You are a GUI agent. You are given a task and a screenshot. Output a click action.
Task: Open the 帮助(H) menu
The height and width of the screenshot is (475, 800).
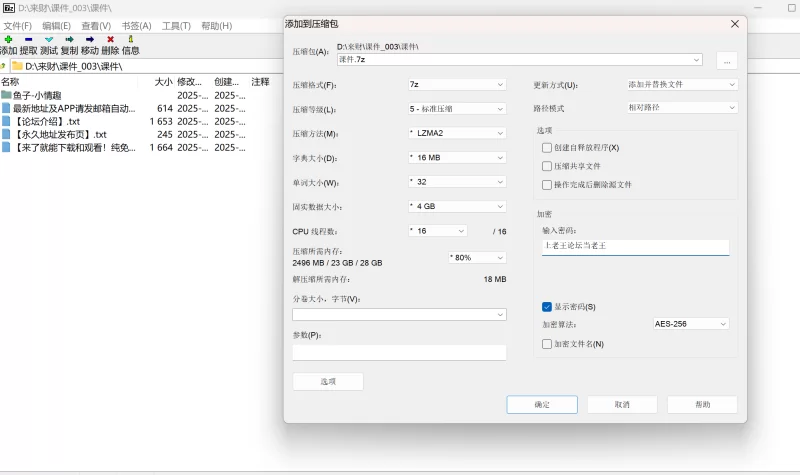click(x=216, y=26)
